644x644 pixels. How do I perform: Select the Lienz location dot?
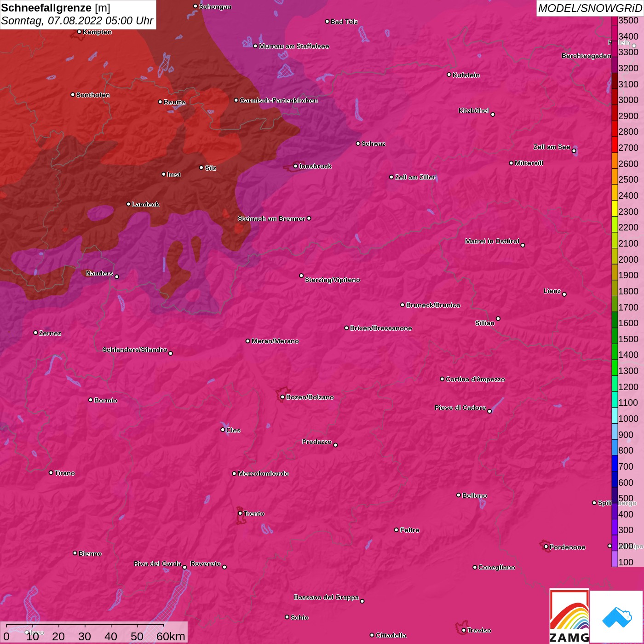(564, 294)
